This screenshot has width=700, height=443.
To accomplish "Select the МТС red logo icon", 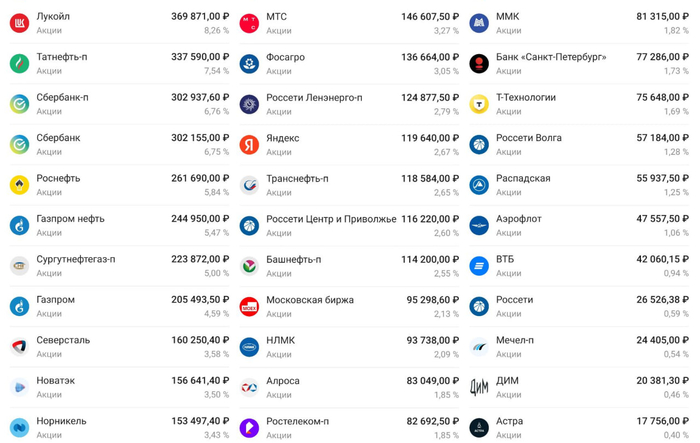I will tap(249, 23).
